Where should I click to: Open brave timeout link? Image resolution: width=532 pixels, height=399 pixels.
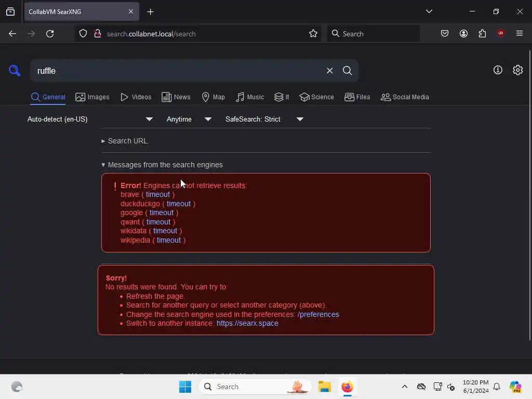158,194
